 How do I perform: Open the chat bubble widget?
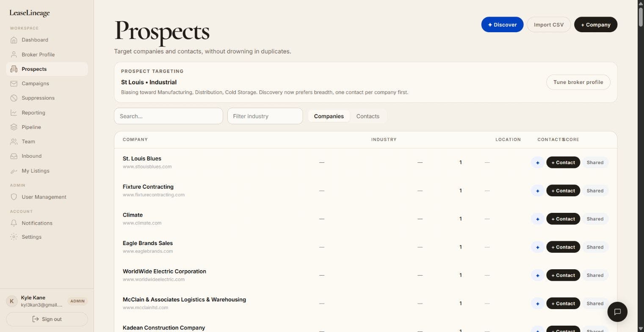click(617, 312)
